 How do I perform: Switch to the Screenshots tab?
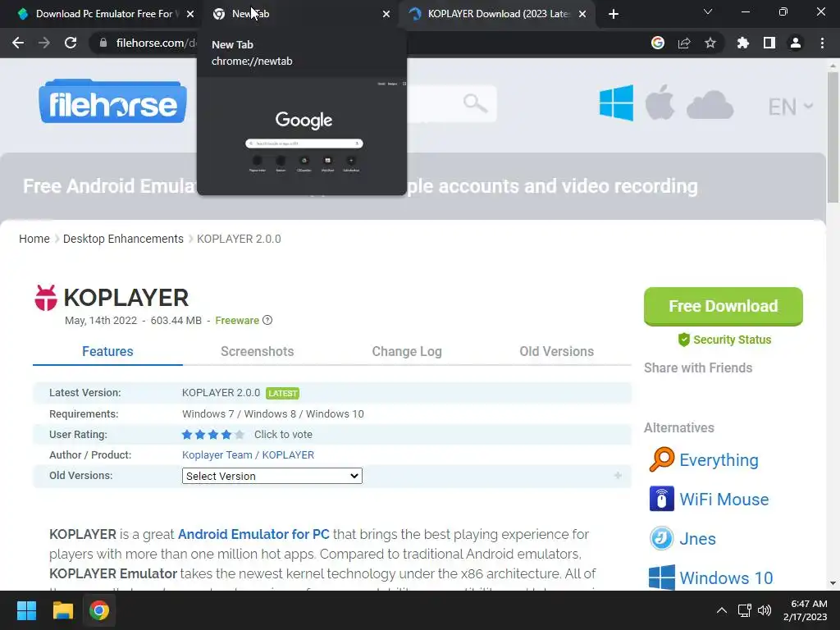[x=257, y=351]
